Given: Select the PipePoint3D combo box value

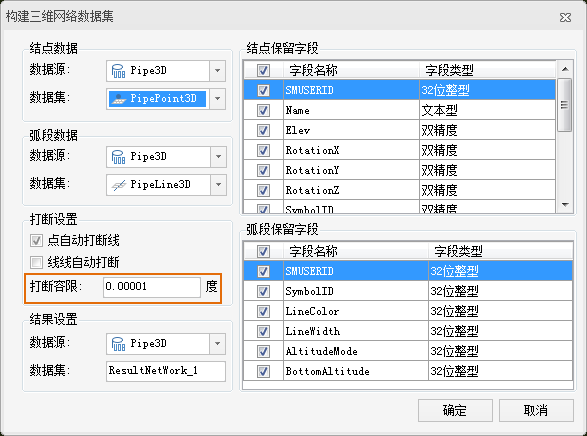Looking at the screenshot, I should [158, 99].
